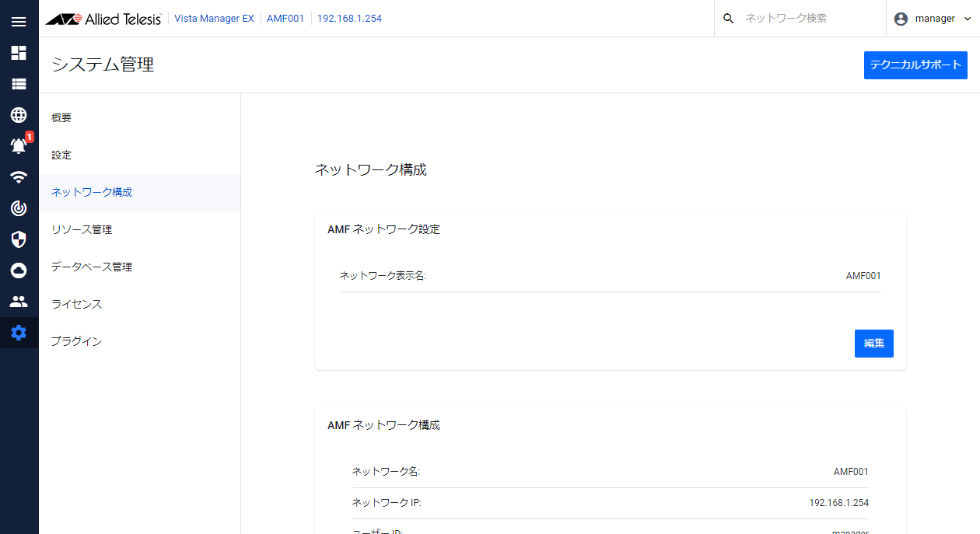The height and width of the screenshot is (534, 980).
Task: Open the notification bell with alert badge
Action: [19, 145]
